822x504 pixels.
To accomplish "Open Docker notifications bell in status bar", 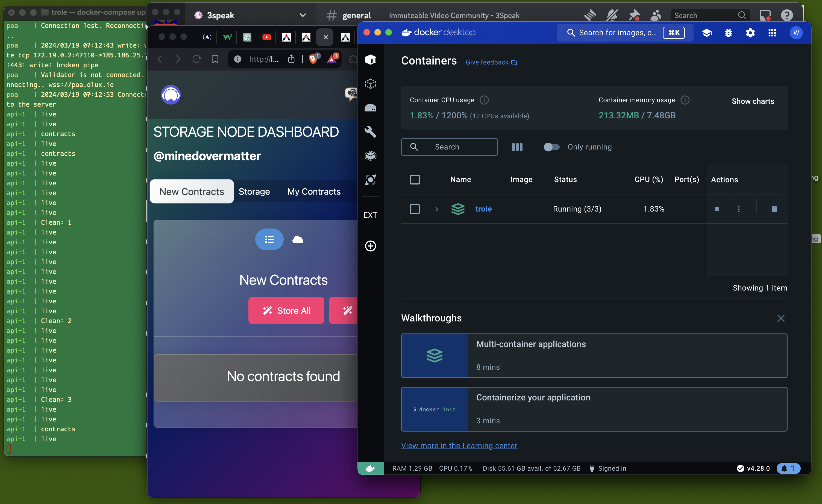I will [789, 468].
